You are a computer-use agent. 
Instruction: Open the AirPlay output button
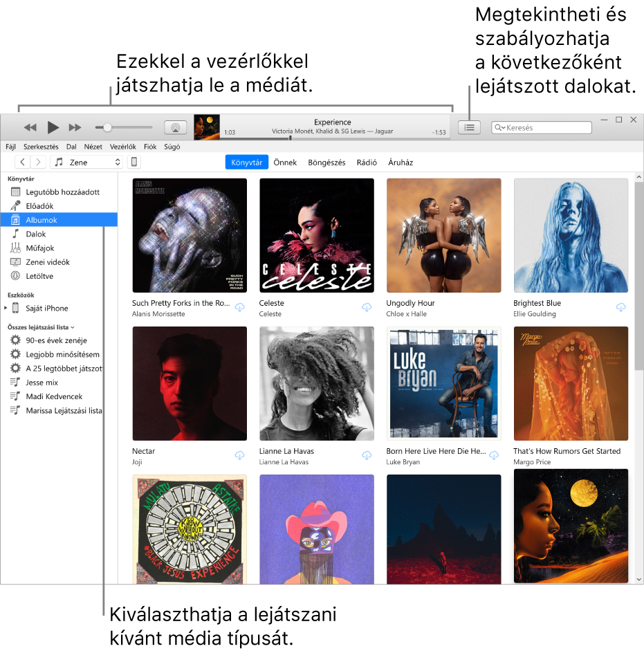(x=176, y=127)
